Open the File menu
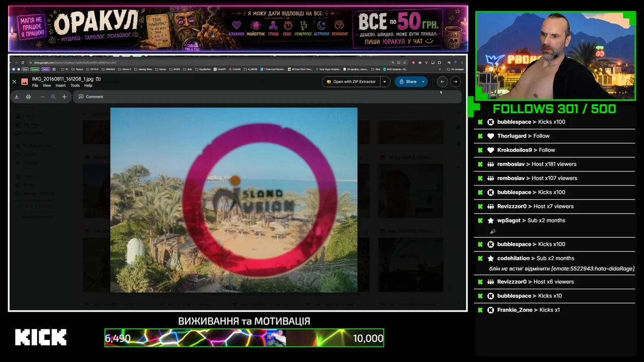Image resolution: width=644 pixels, height=362 pixels. pyautogui.click(x=35, y=85)
